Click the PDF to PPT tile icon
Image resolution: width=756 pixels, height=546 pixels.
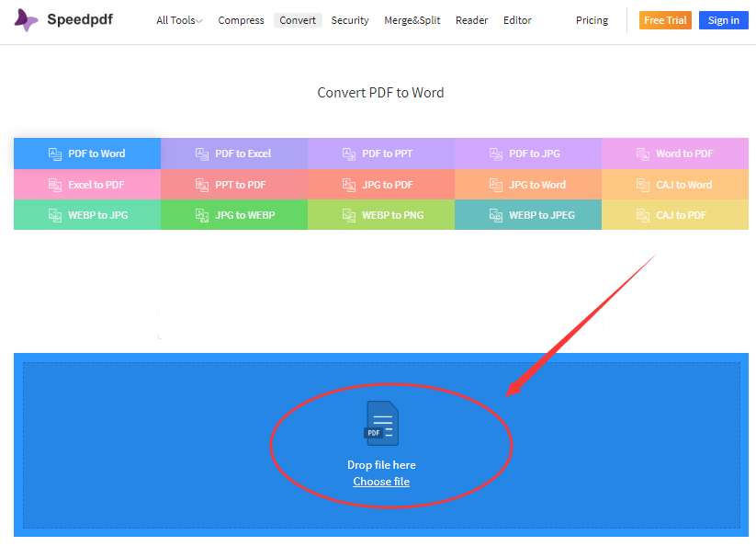click(x=349, y=154)
